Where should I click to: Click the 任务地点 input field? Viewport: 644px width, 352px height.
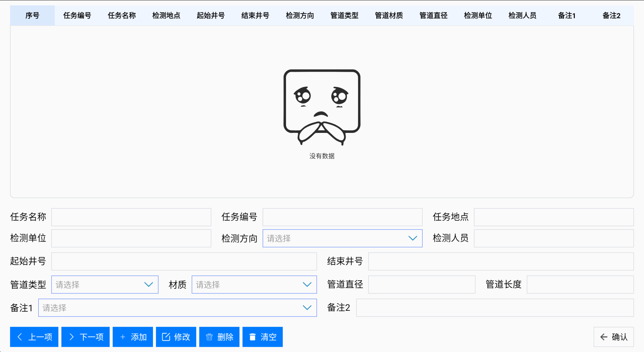click(x=554, y=217)
